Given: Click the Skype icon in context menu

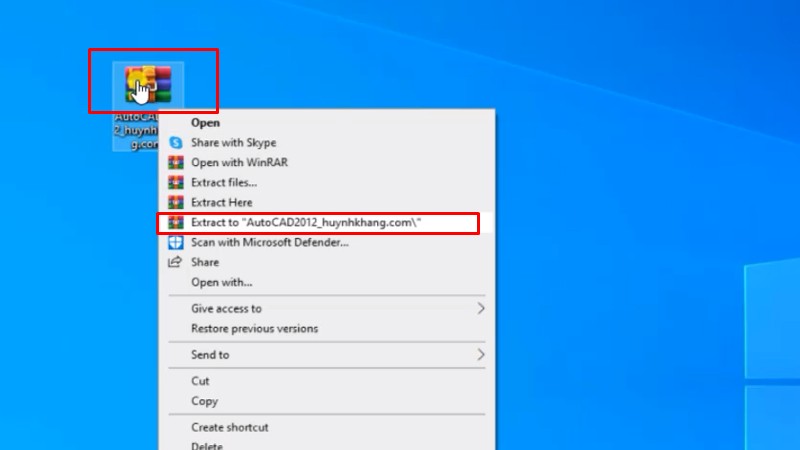Looking at the screenshot, I should (176, 143).
